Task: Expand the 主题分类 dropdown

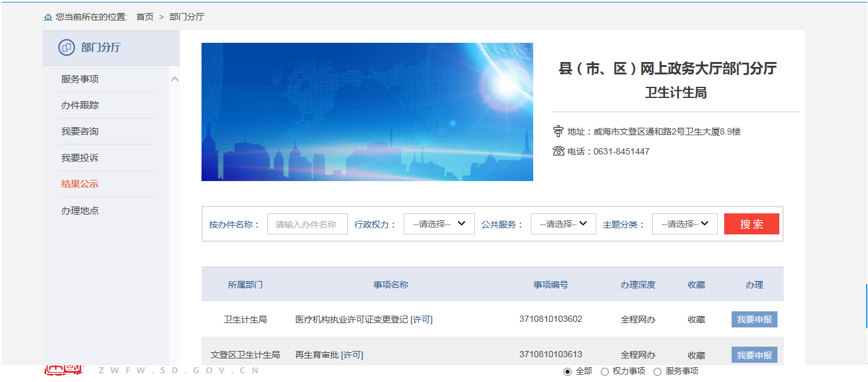Action: coord(684,224)
